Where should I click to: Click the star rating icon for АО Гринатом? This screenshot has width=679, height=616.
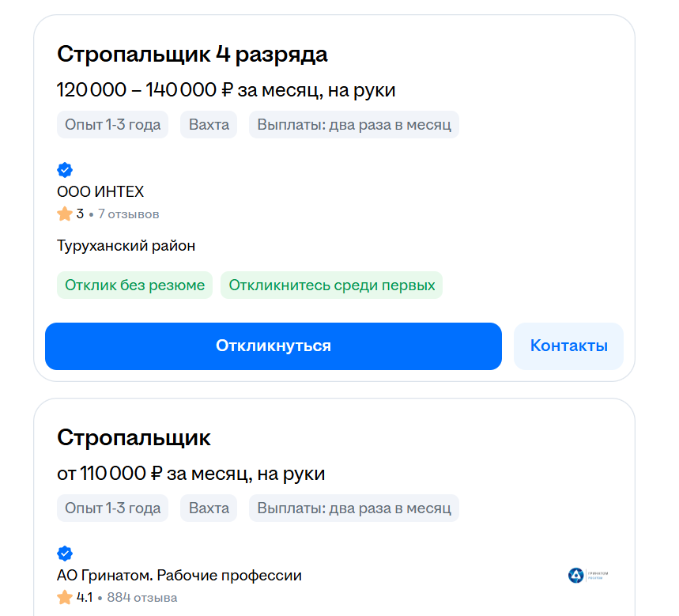click(x=65, y=597)
